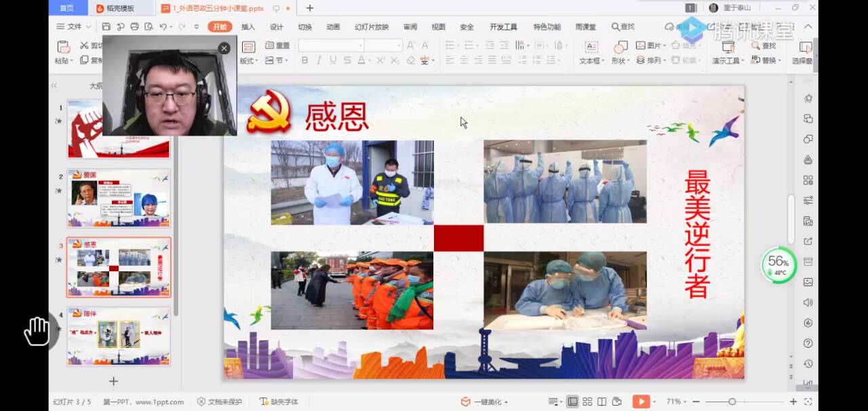Open the zoom percentage 71% dropdown
This screenshot has height=411, width=868.
tap(676, 402)
